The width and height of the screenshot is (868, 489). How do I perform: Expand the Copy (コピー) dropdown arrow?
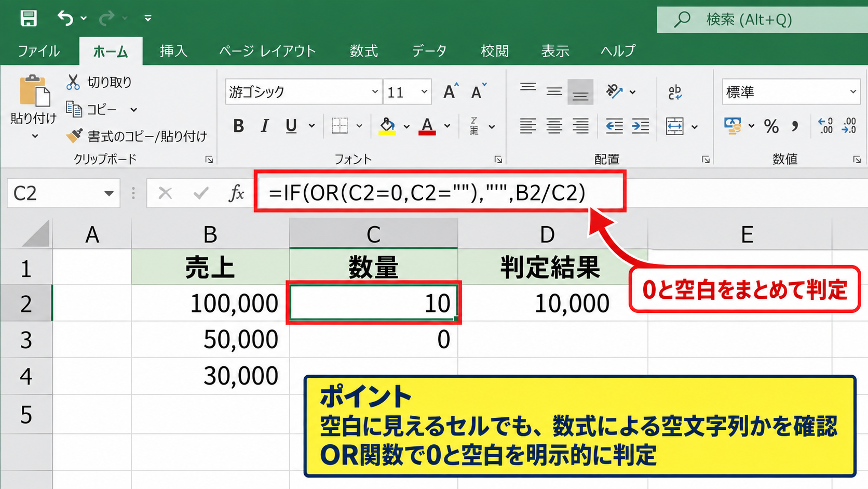pos(133,110)
